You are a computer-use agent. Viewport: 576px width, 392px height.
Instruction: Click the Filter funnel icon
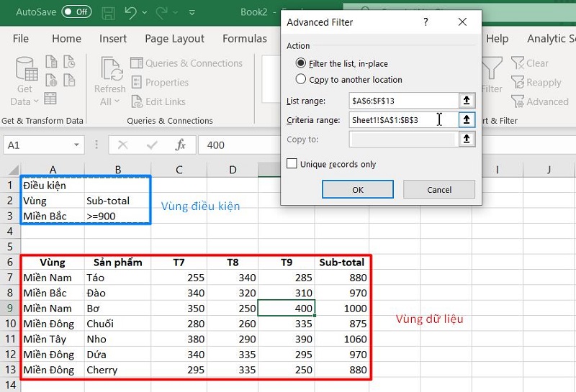tap(492, 69)
